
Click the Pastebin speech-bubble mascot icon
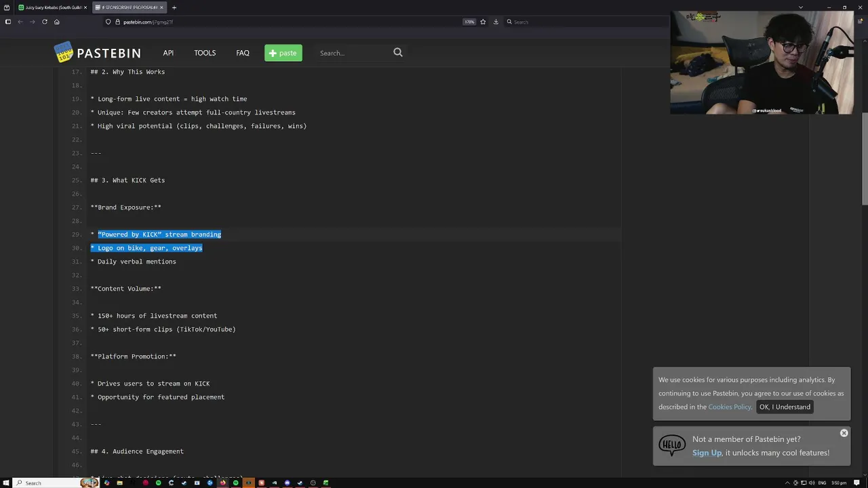672,445
